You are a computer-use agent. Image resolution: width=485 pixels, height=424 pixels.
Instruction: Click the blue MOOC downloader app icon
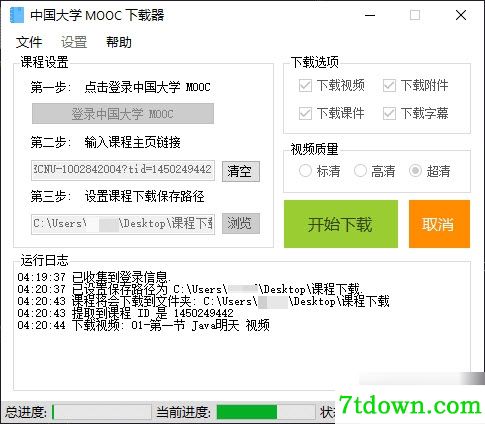click(17, 15)
